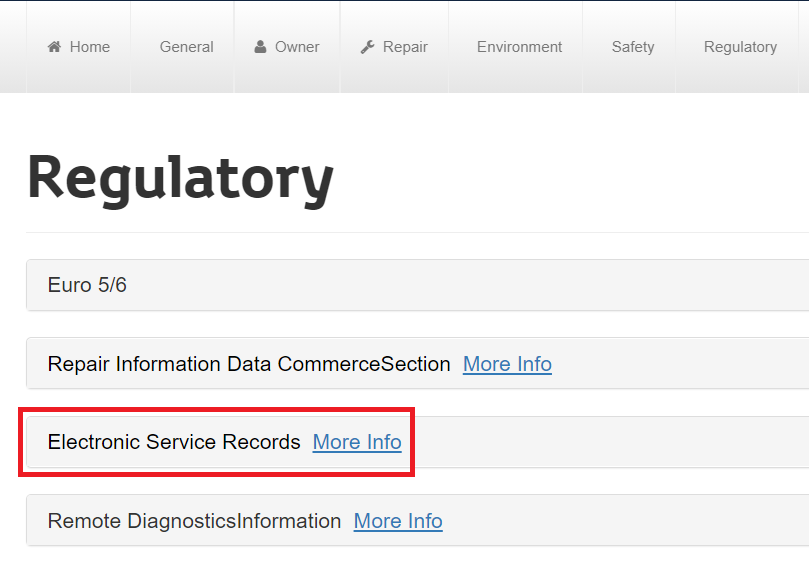Screen dimensions: 809x565
Task: Expand the Remote DiagnosticsInformation panel
Action: coord(417,521)
